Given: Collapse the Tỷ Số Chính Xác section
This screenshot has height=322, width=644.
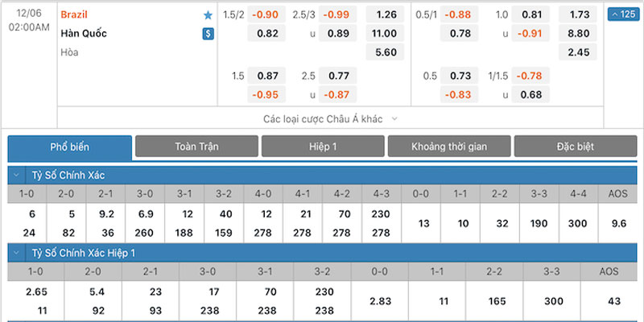Looking at the screenshot, I should [16, 175].
